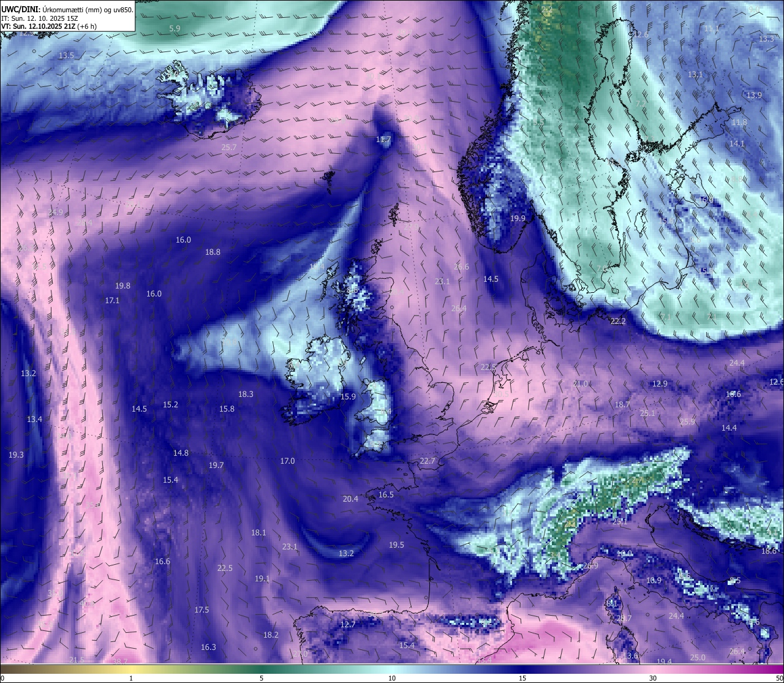Viewport: 784px width, 683px height.
Task: Click the 11.8 value on the map
Action: (739, 123)
